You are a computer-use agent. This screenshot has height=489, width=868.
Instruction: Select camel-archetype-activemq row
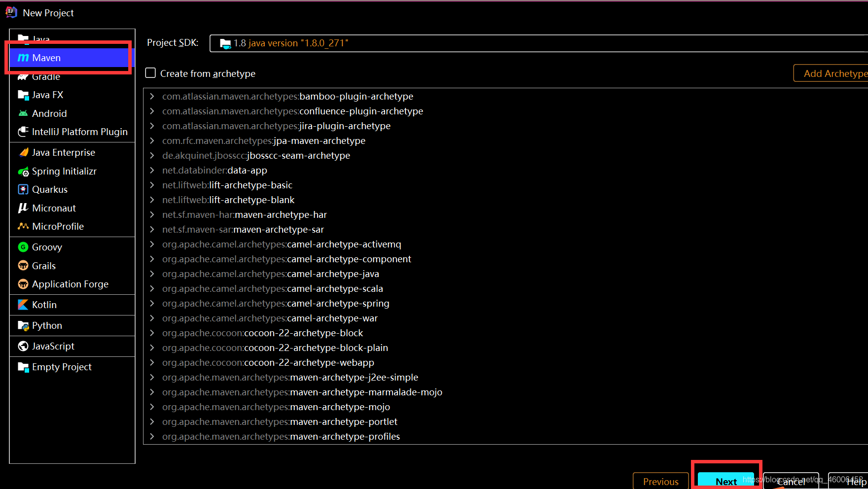(x=506, y=244)
